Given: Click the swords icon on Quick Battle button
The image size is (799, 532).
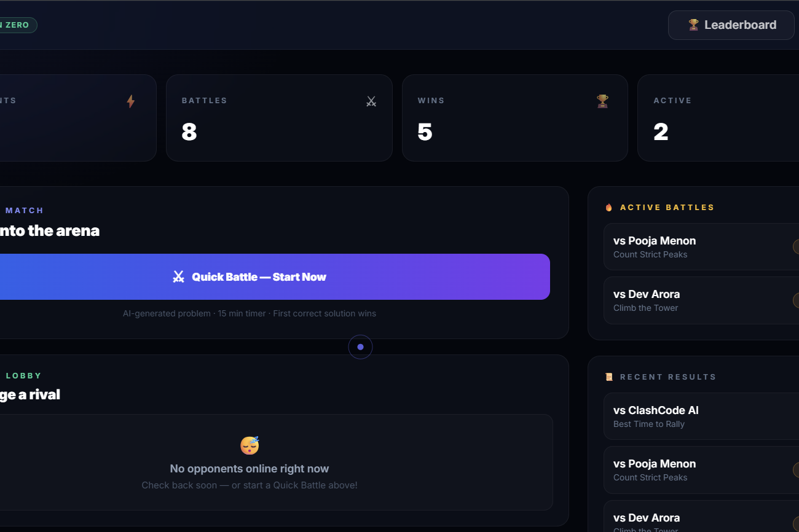Looking at the screenshot, I should coord(178,277).
